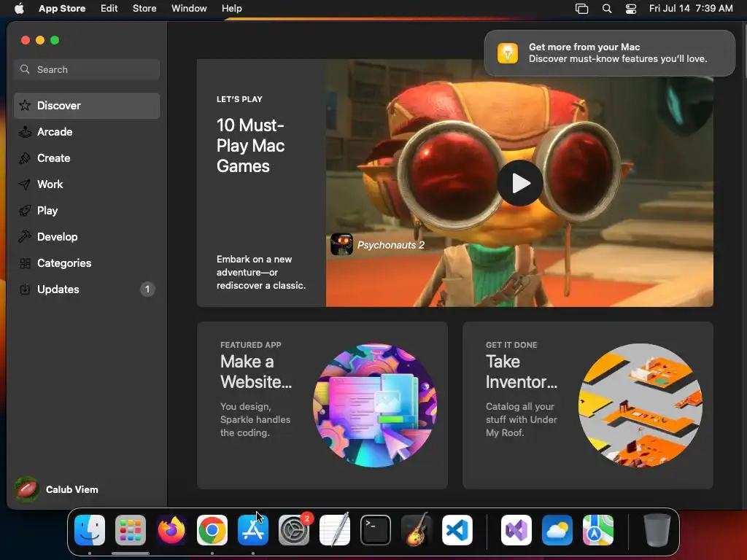Screen dimensions: 747x560
Task: Click the Play rocket icon
Action: (25, 211)
